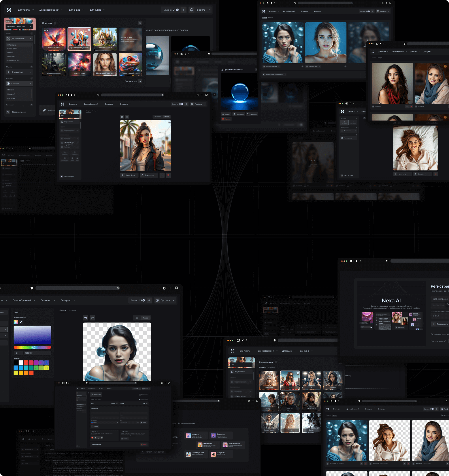Download the GTA avatar with the download icon

click(x=162, y=175)
